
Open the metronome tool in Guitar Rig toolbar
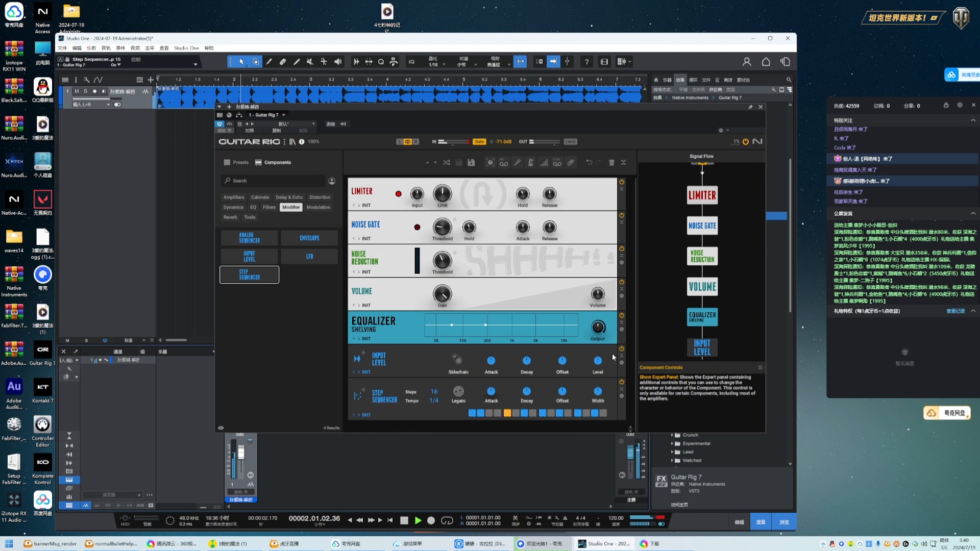click(x=531, y=163)
